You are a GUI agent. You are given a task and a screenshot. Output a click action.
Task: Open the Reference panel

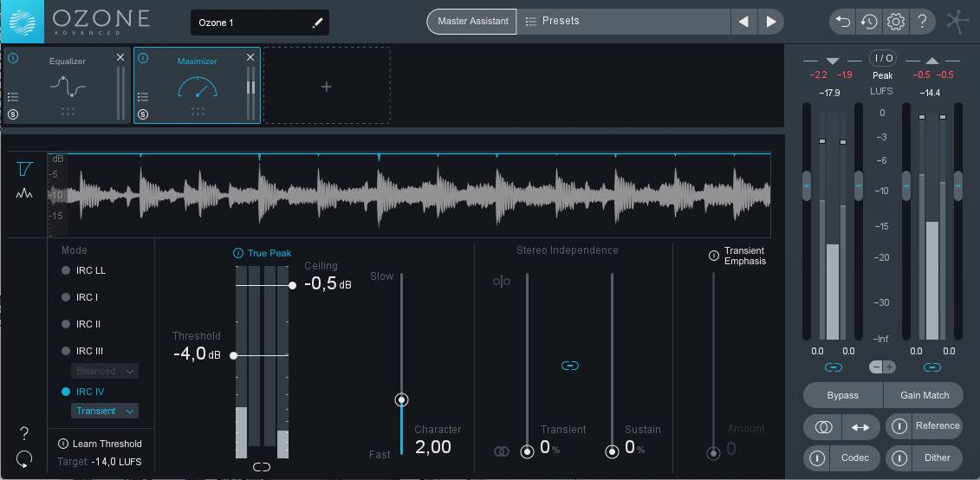pyautogui.click(x=938, y=426)
